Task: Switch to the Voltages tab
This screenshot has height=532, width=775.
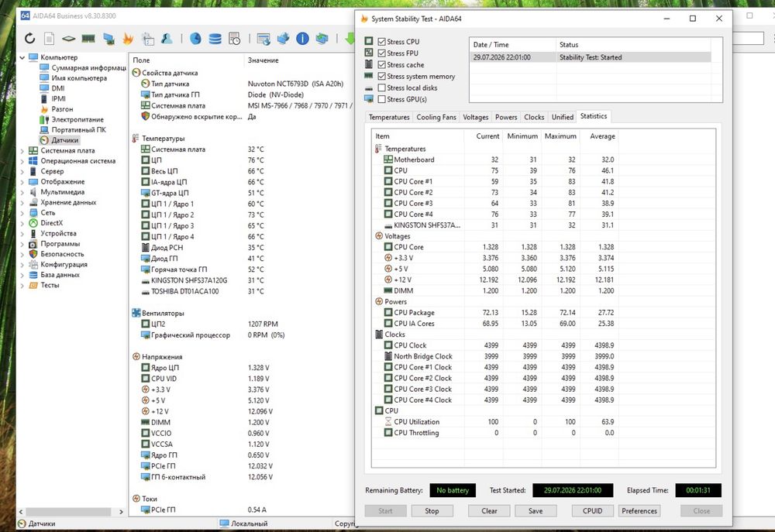Action: pyautogui.click(x=476, y=117)
